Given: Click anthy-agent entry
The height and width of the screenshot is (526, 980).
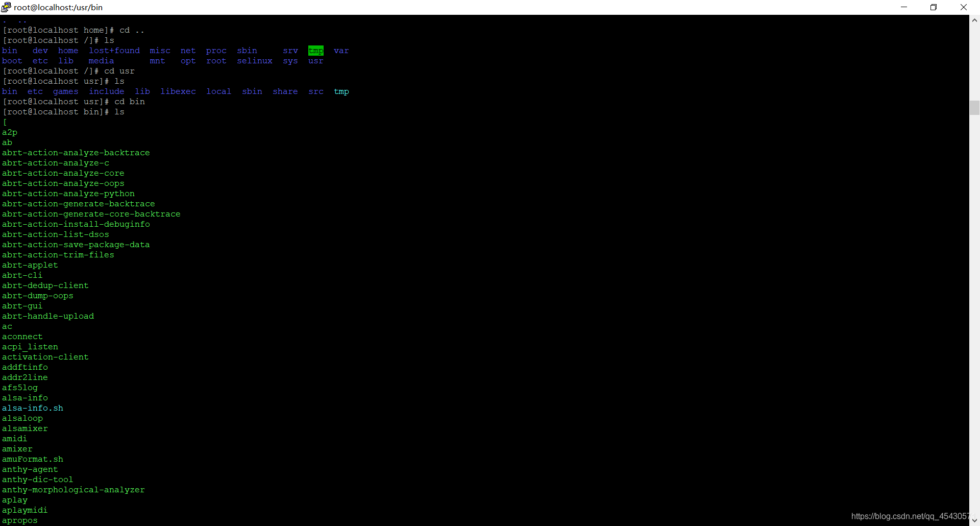Looking at the screenshot, I should click(x=30, y=469).
